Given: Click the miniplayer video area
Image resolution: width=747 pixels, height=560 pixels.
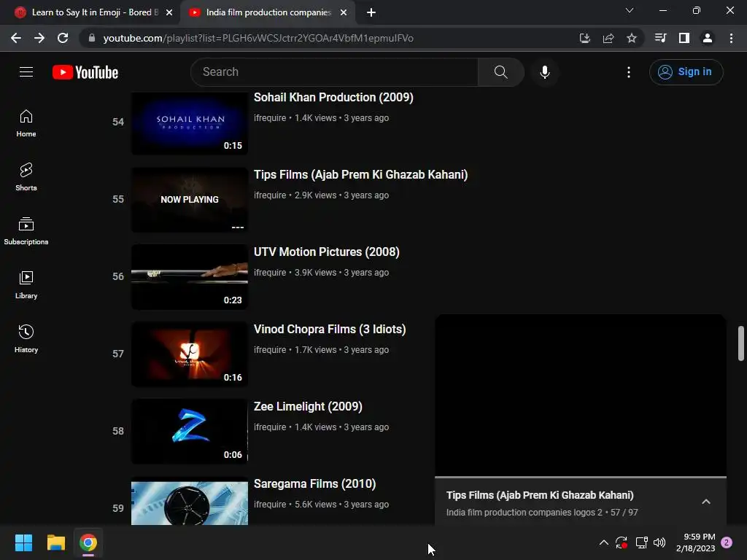Looking at the screenshot, I should point(581,394).
